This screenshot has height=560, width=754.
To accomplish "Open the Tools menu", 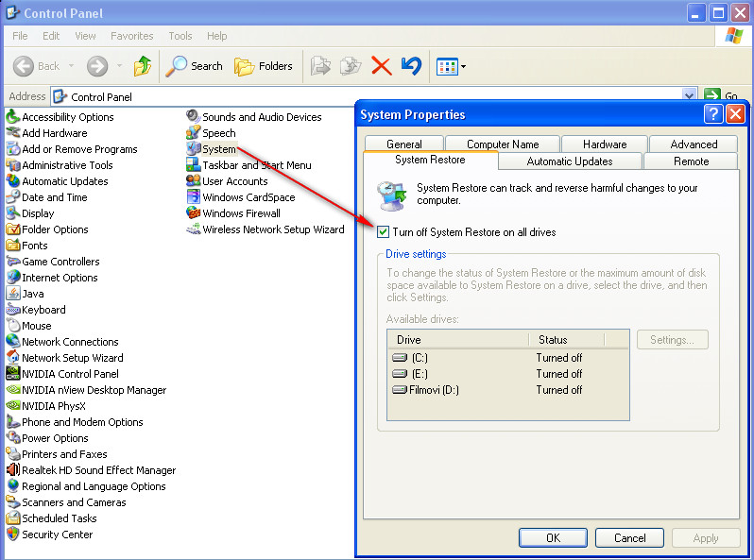I will (180, 36).
